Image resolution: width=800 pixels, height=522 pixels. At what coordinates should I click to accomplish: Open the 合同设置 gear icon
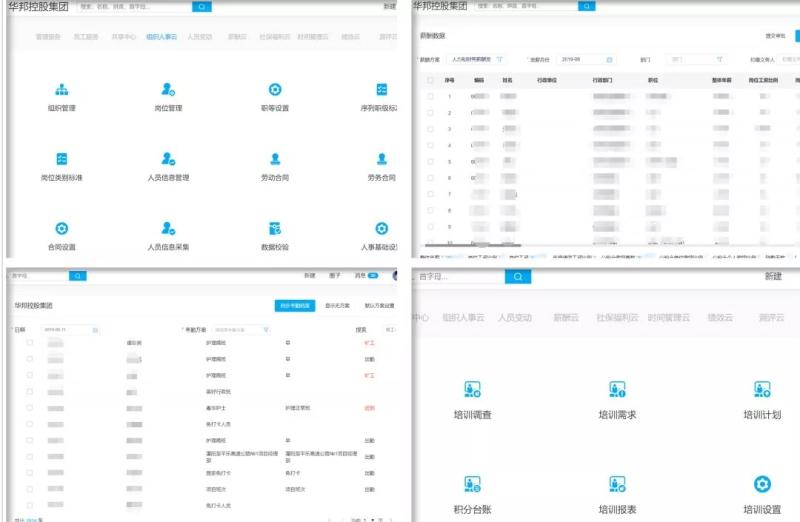[62, 229]
